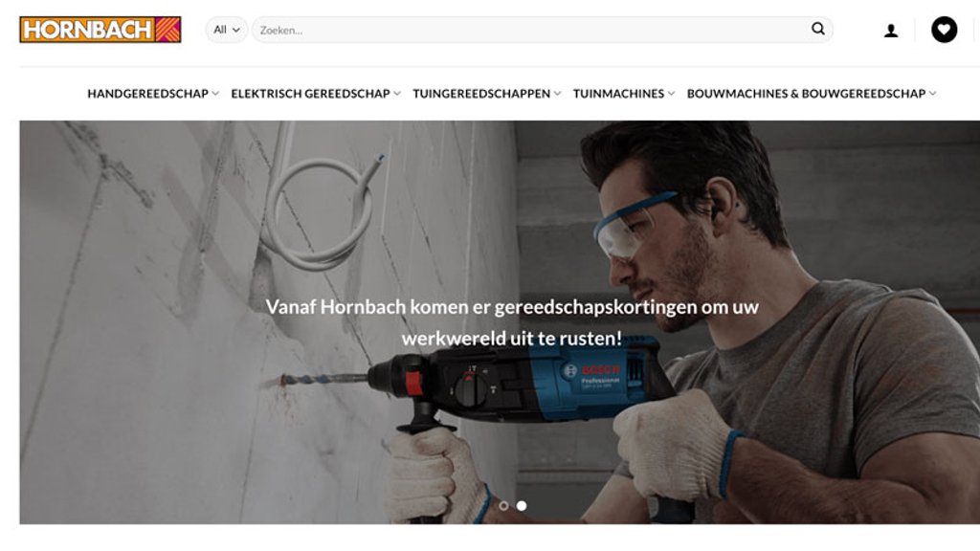
Task: Expand the Tuingereedschappen chevron
Action: coord(558,94)
